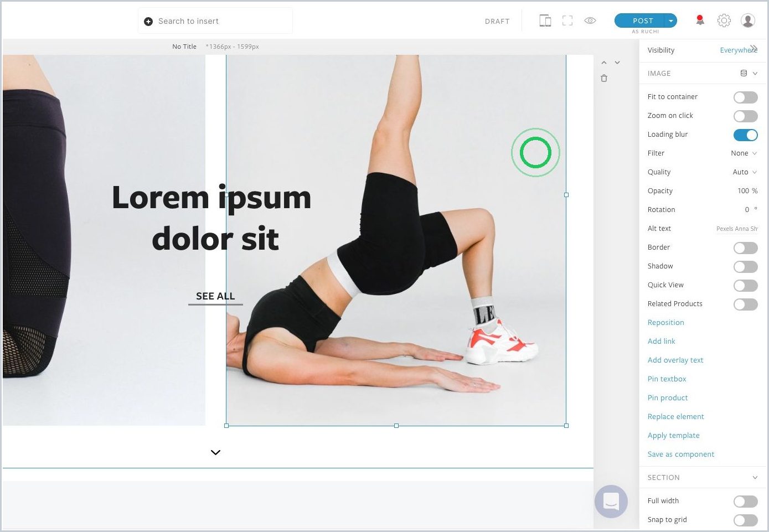The width and height of the screenshot is (769, 532).
Task: Toggle fullscreen mode icon
Action: pyautogui.click(x=567, y=21)
